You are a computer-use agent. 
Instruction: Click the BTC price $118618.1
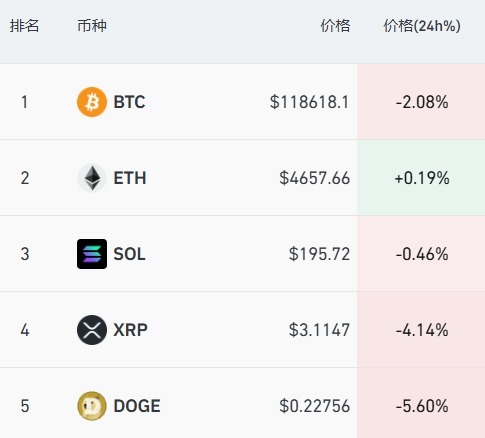click(309, 102)
